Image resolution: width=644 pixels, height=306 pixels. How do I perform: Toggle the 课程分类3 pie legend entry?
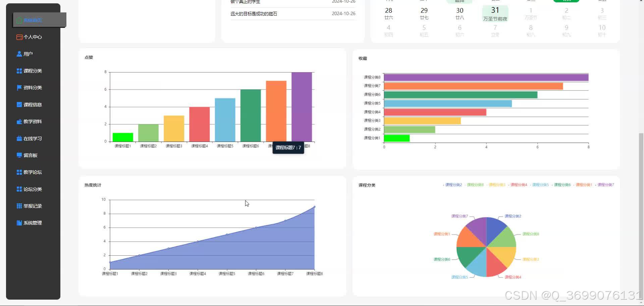[496, 185]
